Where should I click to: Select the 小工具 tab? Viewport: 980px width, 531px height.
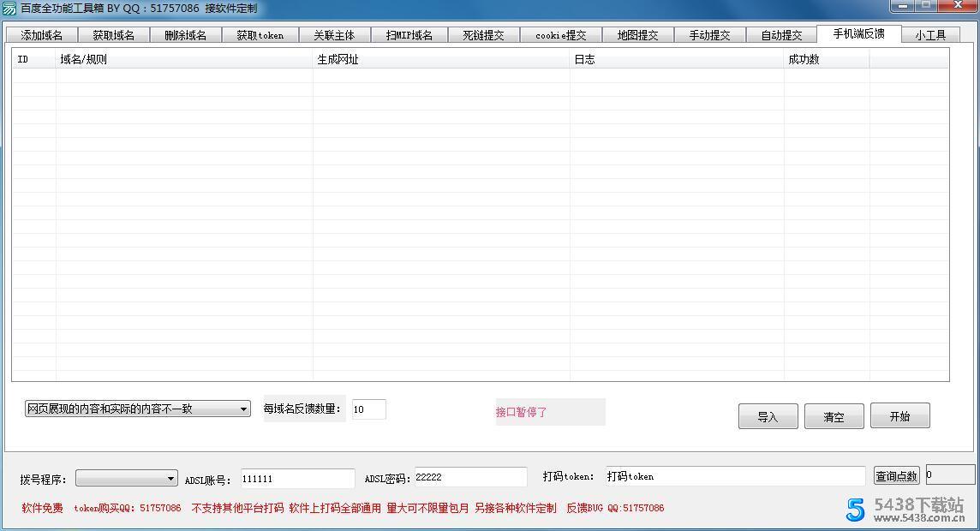click(x=930, y=35)
